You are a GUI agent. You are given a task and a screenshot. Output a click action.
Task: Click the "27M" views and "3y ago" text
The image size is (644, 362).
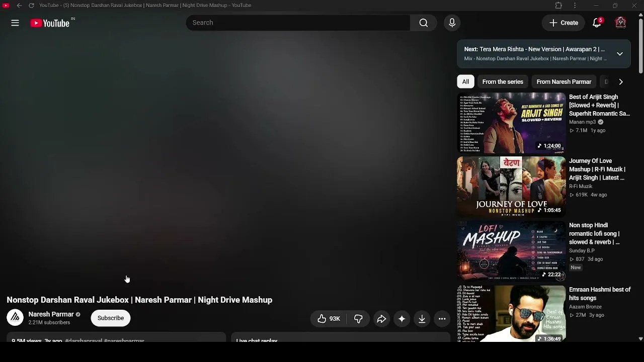click(x=587, y=315)
